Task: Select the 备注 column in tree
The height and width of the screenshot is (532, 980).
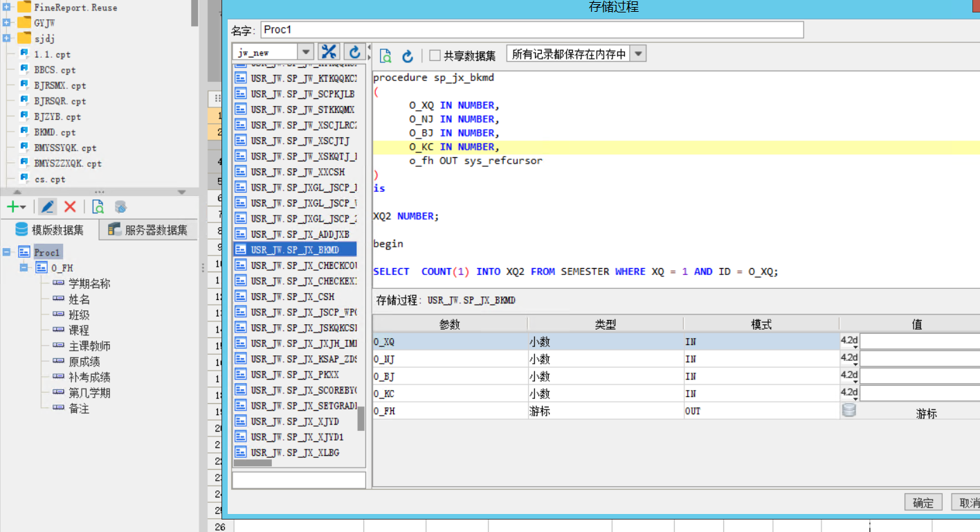Action: pyautogui.click(x=79, y=408)
